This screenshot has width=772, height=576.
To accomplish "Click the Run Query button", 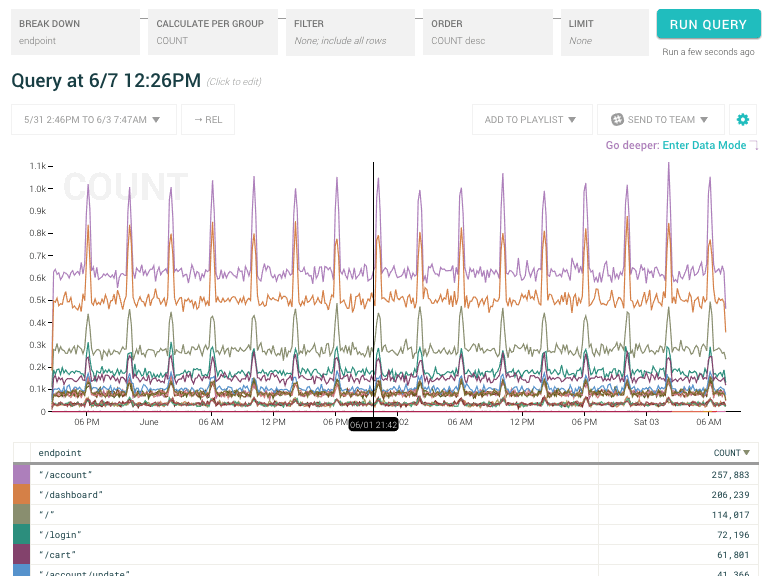I will [x=708, y=25].
